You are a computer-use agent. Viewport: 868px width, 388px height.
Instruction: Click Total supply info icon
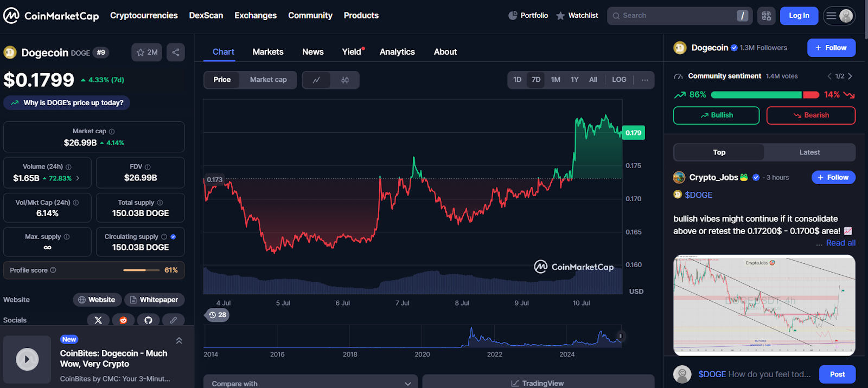pos(160,203)
